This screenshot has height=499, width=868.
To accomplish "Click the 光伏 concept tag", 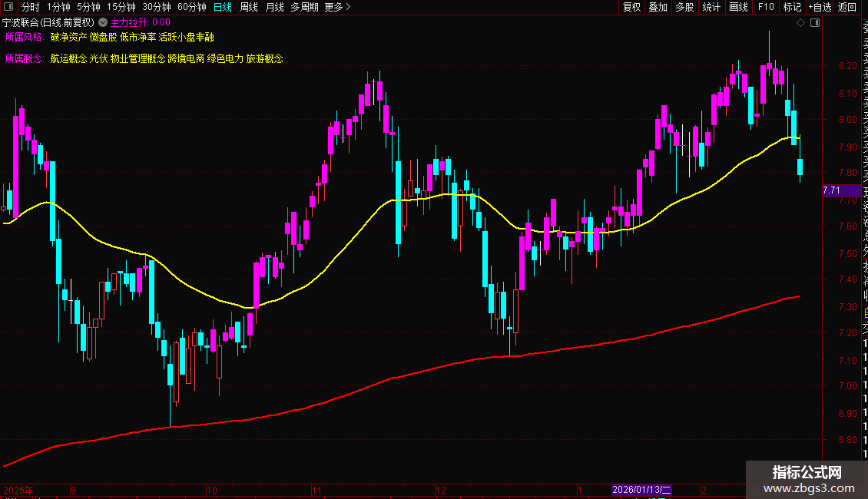I will (98, 58).
